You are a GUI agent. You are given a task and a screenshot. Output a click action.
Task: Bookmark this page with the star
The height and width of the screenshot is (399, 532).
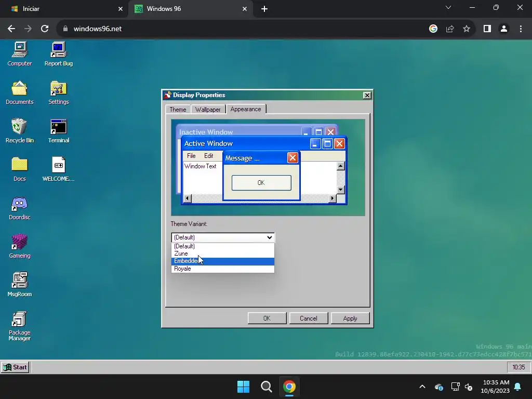coord(467,29)
